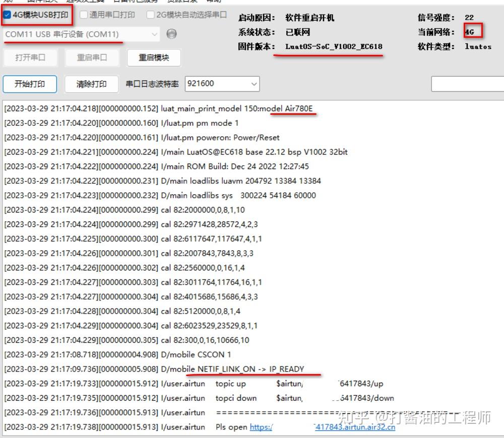
Task: Click the 软件重启开机 startup reason value
Action: pos(310,18)
